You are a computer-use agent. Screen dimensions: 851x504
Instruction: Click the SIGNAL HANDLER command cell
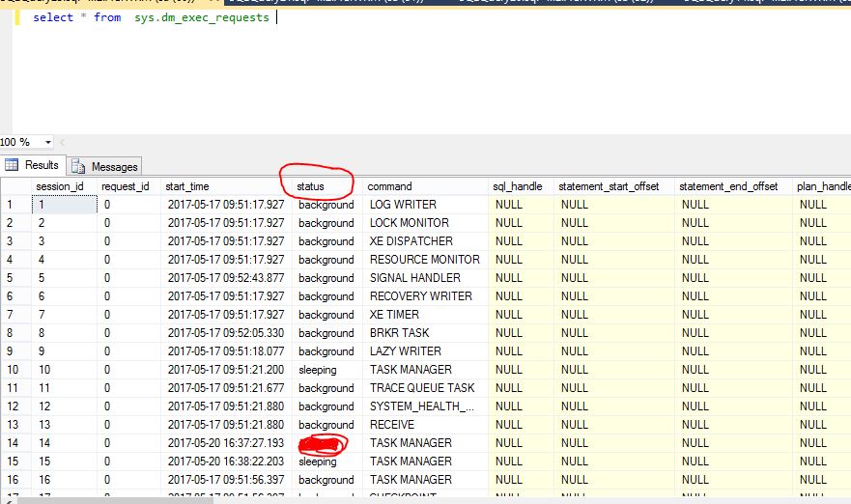point(425,278)
